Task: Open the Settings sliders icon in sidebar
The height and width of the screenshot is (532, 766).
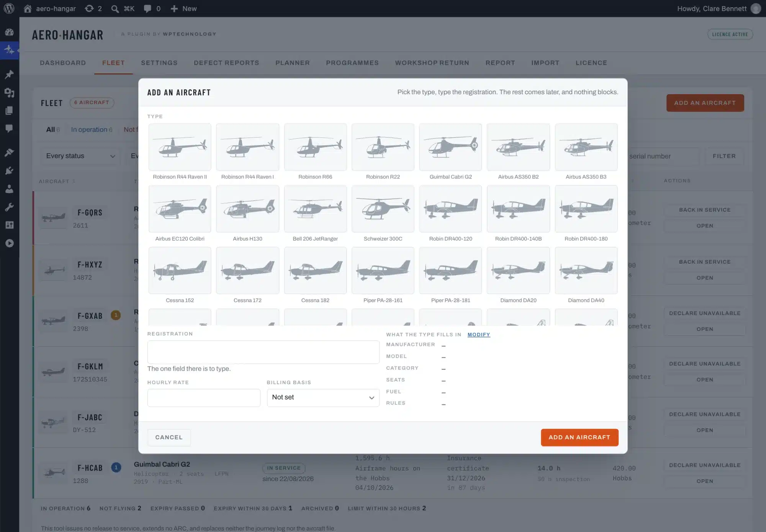Action: 9,225
